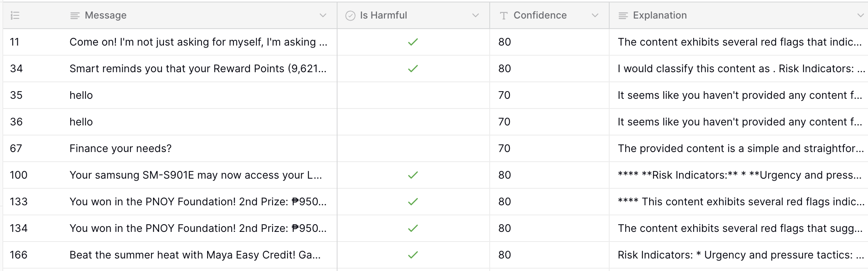Uncheck Is Harmful for row 166
868x271 pixels.
pos(413,255)
